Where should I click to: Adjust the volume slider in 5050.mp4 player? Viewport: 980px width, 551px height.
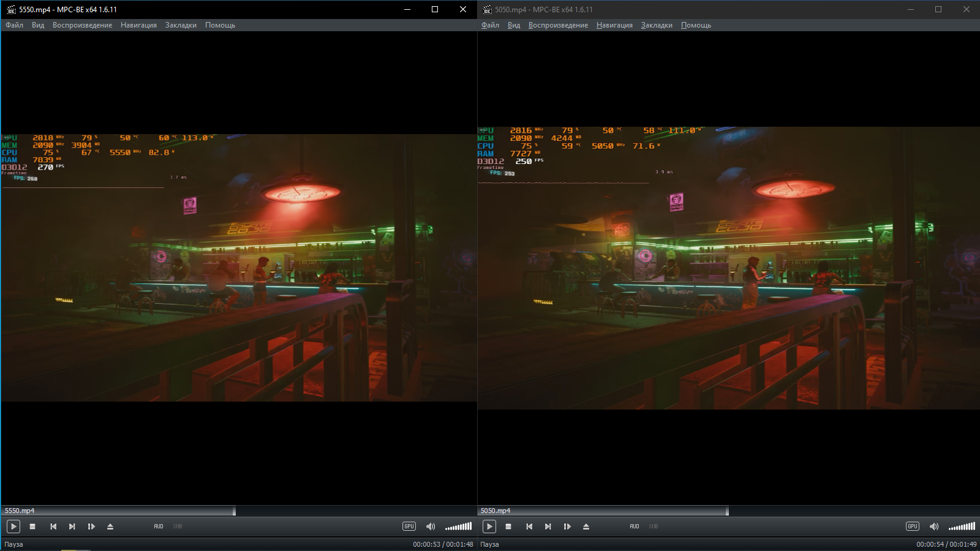962,527
